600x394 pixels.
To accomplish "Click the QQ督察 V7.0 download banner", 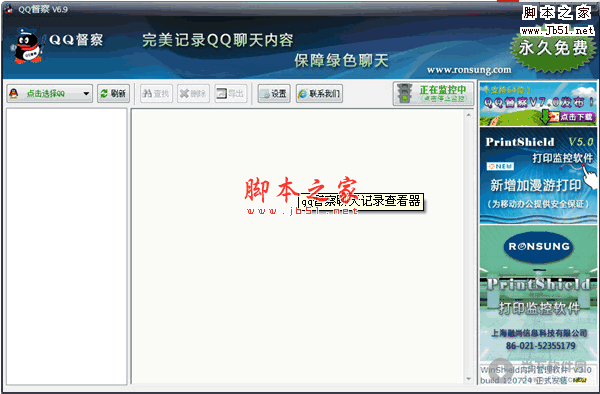I will pos(538,104).
